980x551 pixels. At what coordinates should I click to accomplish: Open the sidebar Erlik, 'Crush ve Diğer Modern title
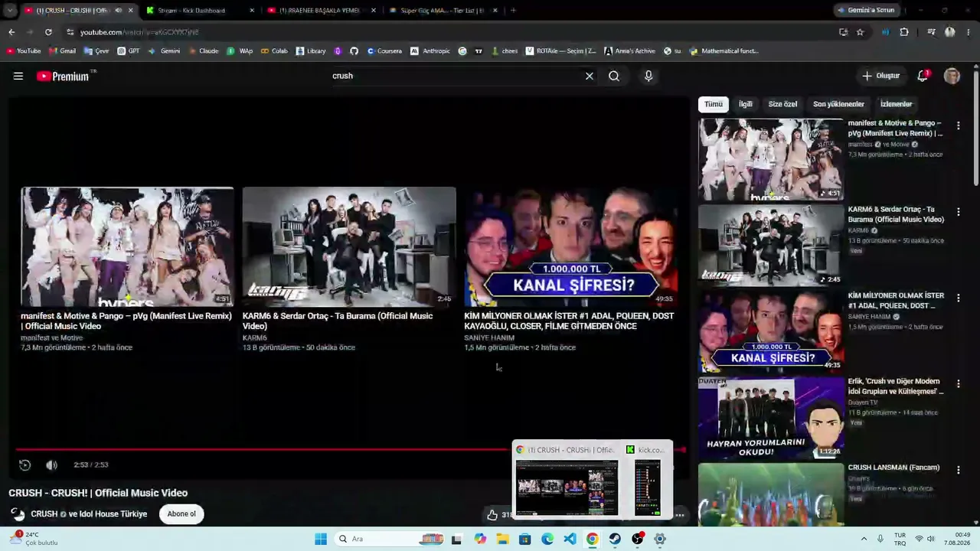pyautogui.click(x=896, y=386)
